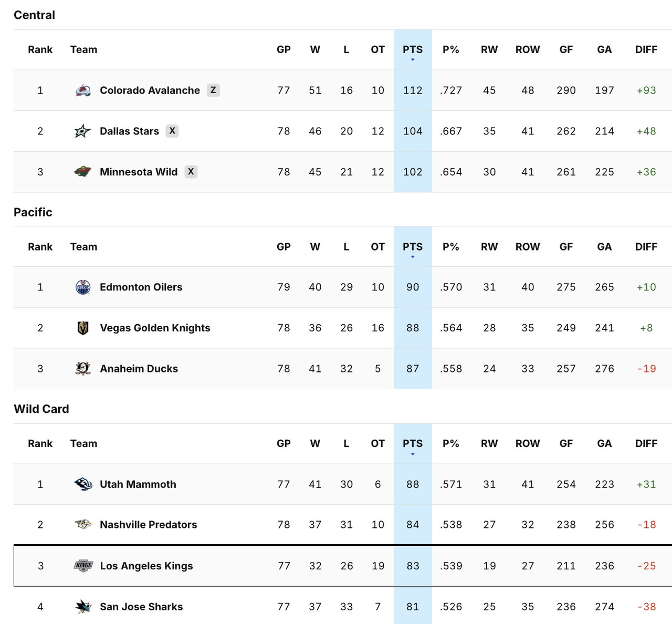Select the Nashville Predators logo
The width and height of the screenshot is (672, 624).
point(84,524)
